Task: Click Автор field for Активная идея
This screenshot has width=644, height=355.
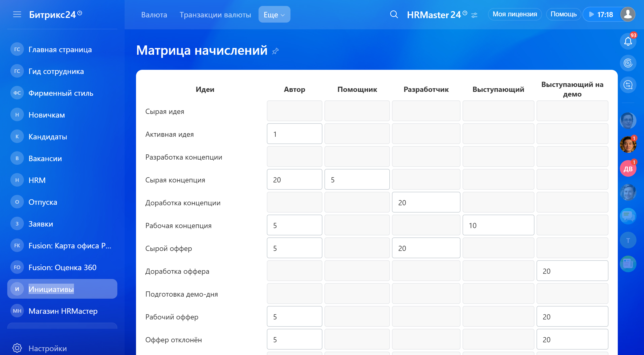Action: pyautogui.click(x=294, y=134)
